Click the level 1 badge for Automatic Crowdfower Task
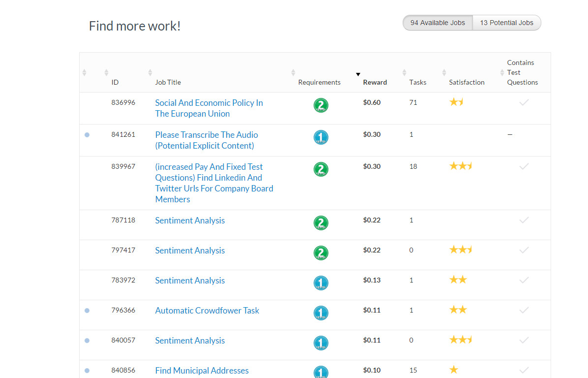 321,313
